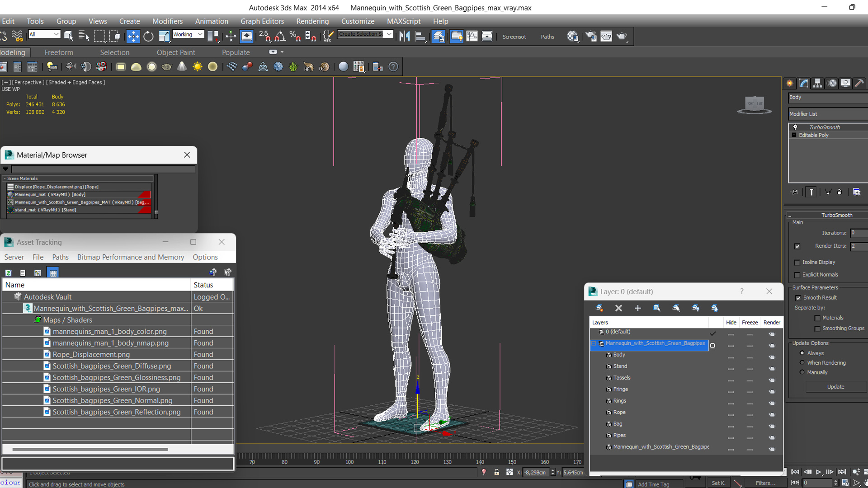Create a teapot primitive from toolbar
Screen dimensions: 868x488
point(167,67)
